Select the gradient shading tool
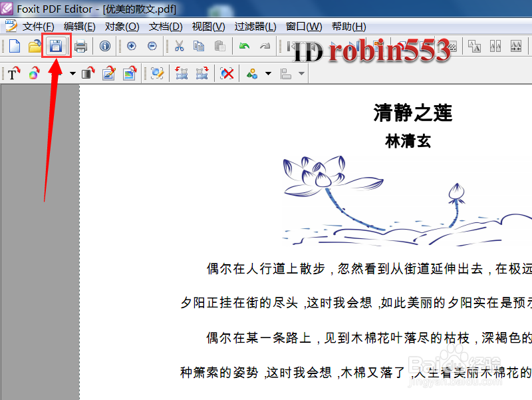Image resolution: width=532 pixels, height=400 pixels. pyautogui.click(x=88, y=73)
